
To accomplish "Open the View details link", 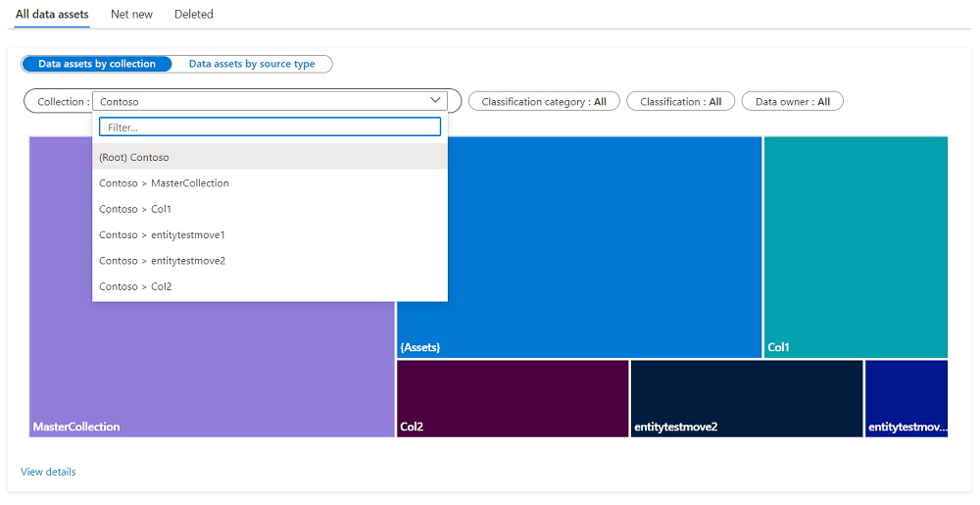I will (48, 472).
